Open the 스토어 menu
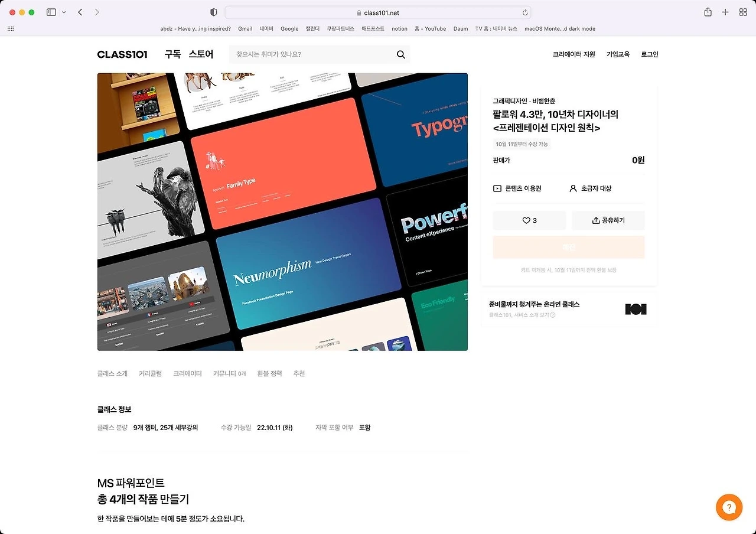 point(201,54)
